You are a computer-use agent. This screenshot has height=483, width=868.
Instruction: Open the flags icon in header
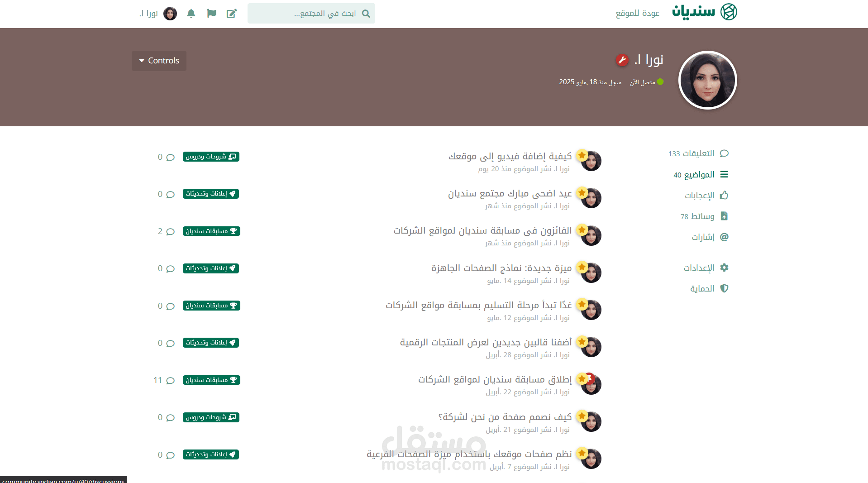tap(211, 14)
